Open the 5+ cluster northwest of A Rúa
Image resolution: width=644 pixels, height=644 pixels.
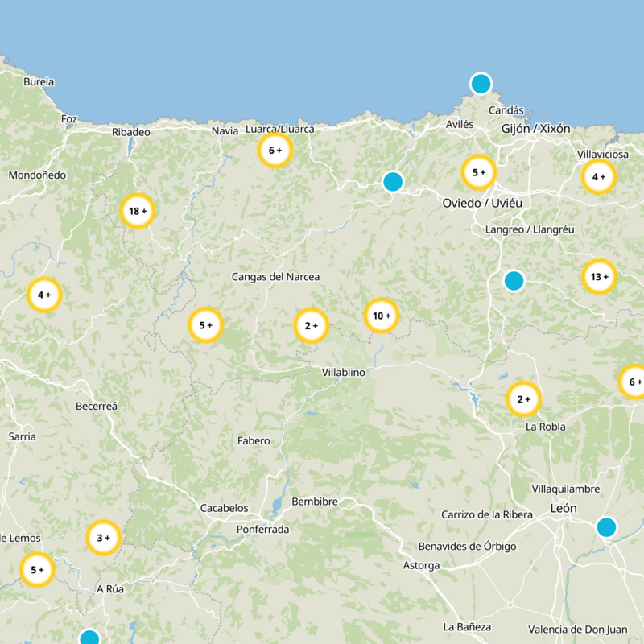pos(37,570)
